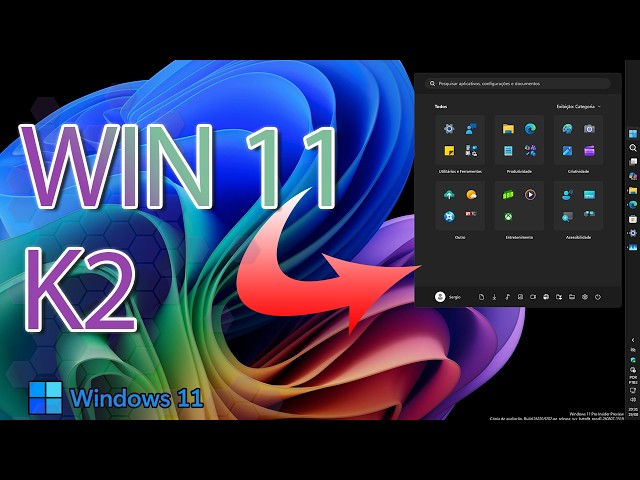
Task: Open Weather app in Outro group
Action: click(471, 195)
